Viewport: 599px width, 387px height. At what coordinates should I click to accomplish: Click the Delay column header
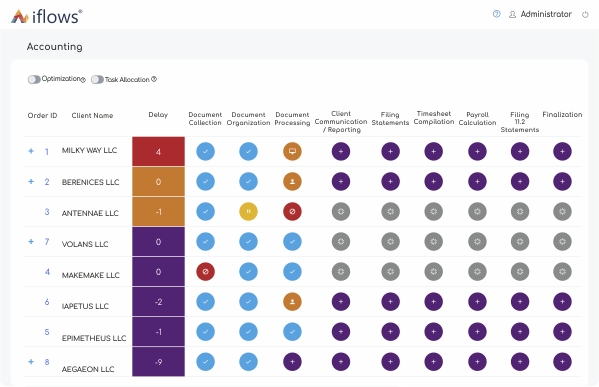158,115
